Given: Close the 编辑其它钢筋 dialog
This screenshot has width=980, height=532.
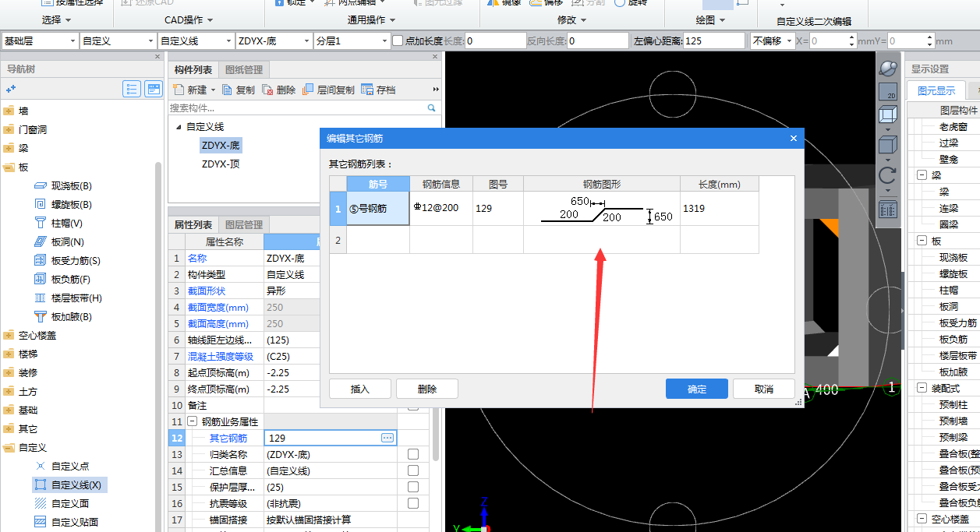Looking at the screenshot, I should (794, 139).
